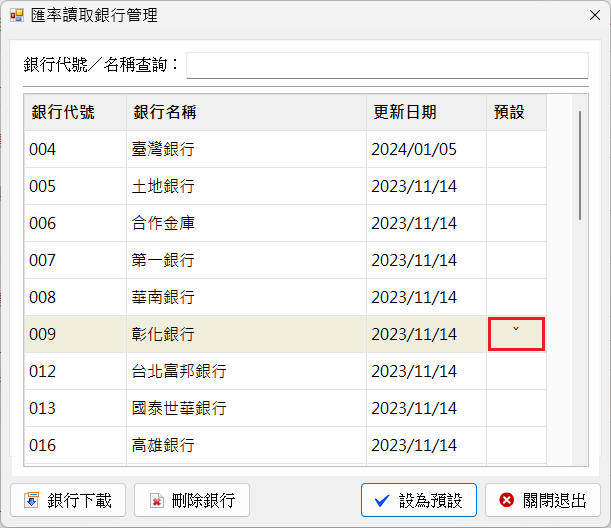The image size is (611, 528).
Task: Click the 銀行下載 download icon
Action: [x=31, y=500]
